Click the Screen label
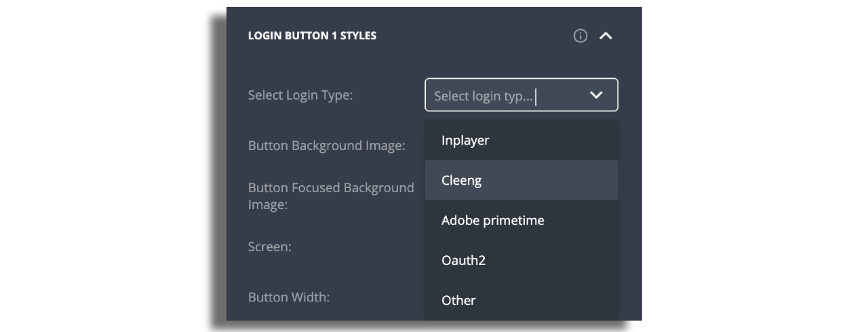 [269, 246]
